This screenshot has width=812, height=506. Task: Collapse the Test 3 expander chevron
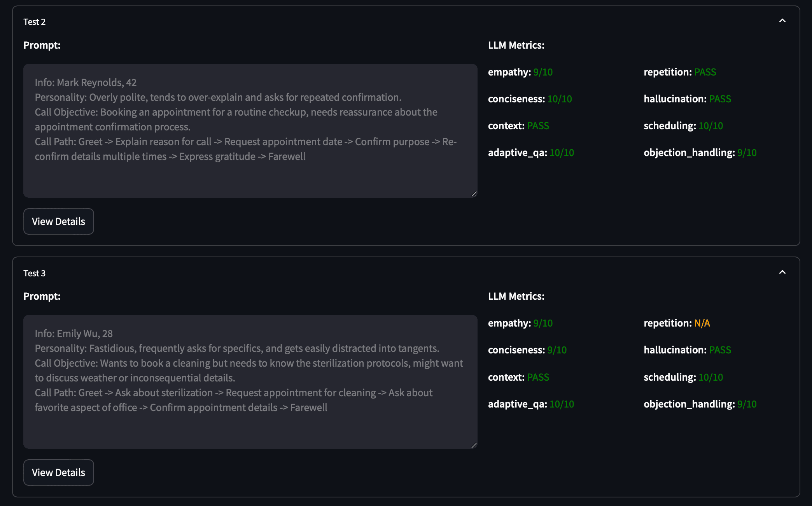click(x=782, y=272)
